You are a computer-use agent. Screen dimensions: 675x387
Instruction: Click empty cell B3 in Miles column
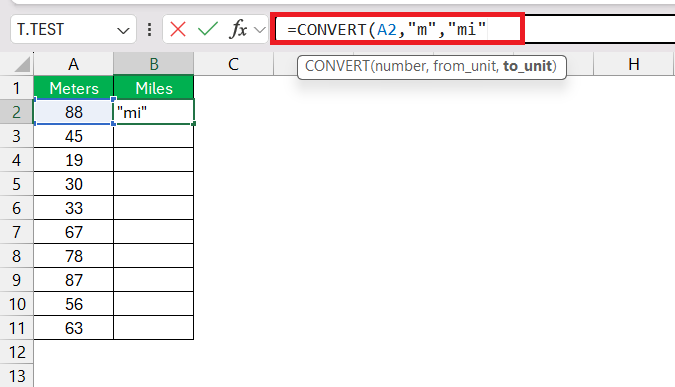point(154,136)
